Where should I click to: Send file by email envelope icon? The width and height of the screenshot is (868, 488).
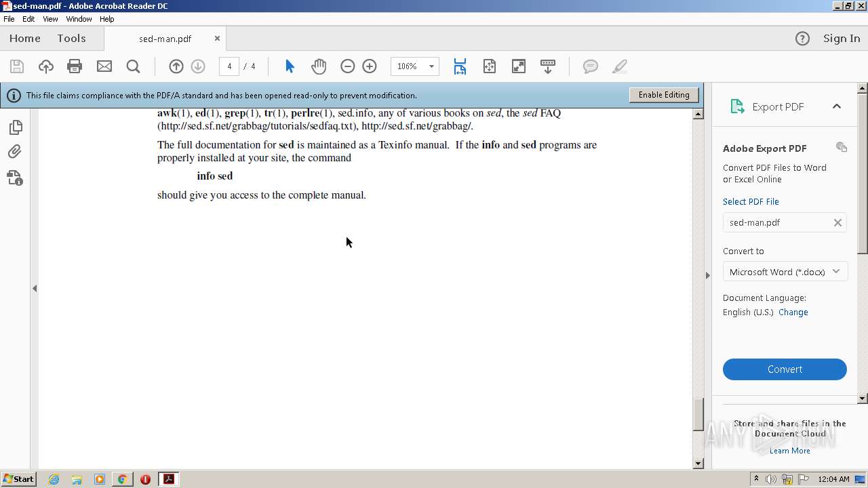pyautogui.click(x=104, y=66)
